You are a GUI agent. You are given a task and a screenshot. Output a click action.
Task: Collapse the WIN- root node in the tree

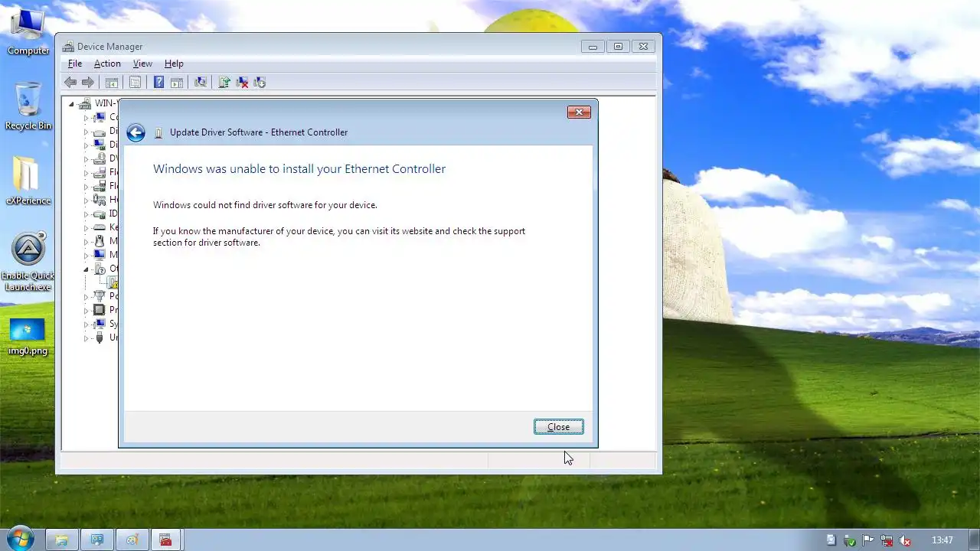[71, 103]
